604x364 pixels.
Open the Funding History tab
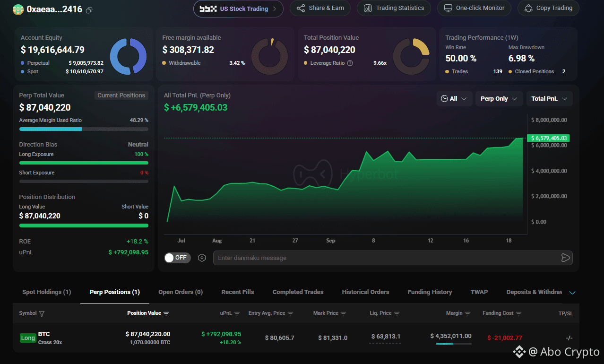point(430,292)
